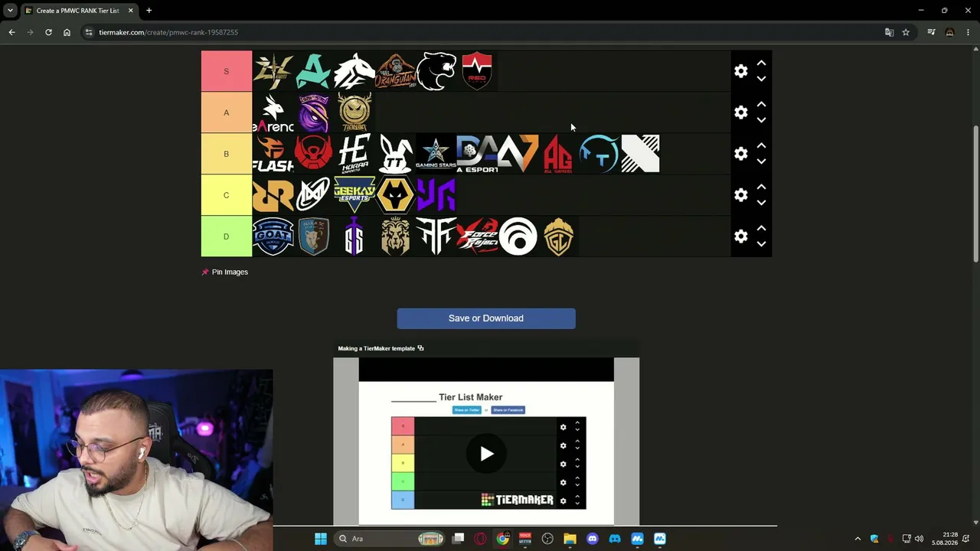This screenshot has width=980, height=551.
Task: Select the Geekay Esports logo
Action: click(x=354, y=195)
